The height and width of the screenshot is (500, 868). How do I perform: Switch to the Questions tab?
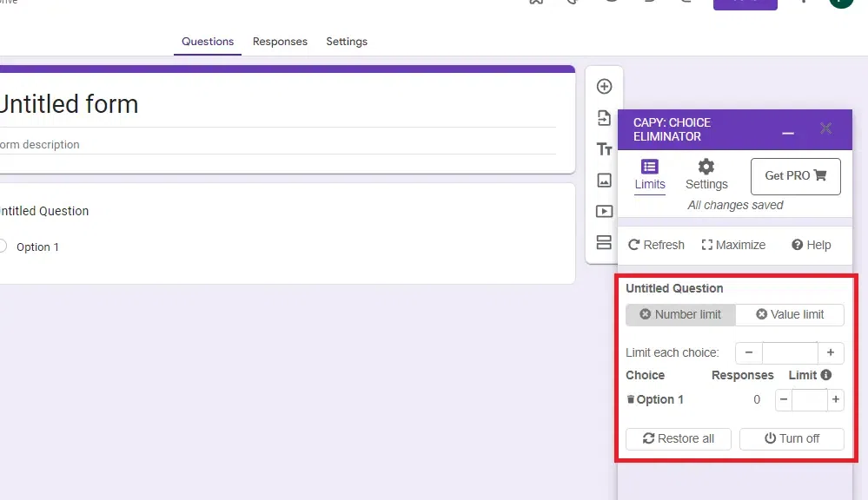(x=208, y=42)
